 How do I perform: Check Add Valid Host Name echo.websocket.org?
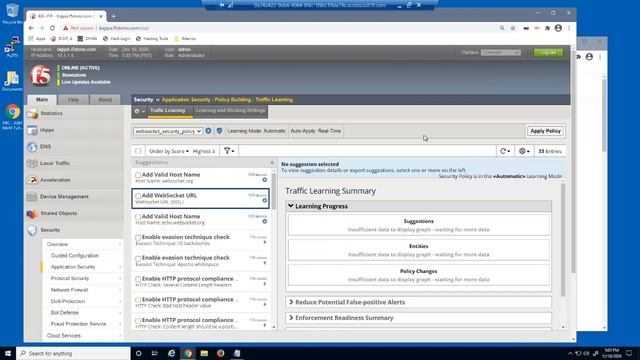coord(138,217)
